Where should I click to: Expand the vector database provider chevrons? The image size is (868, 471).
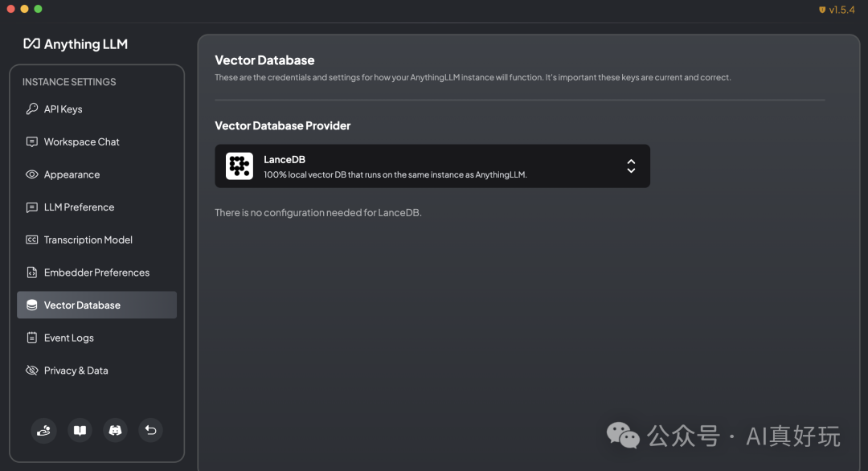point(631,166)
